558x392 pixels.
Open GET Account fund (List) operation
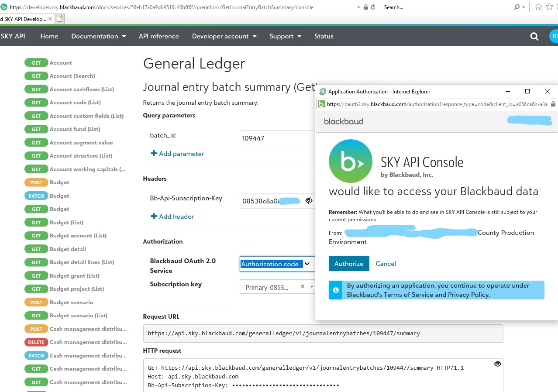point(62,129)
